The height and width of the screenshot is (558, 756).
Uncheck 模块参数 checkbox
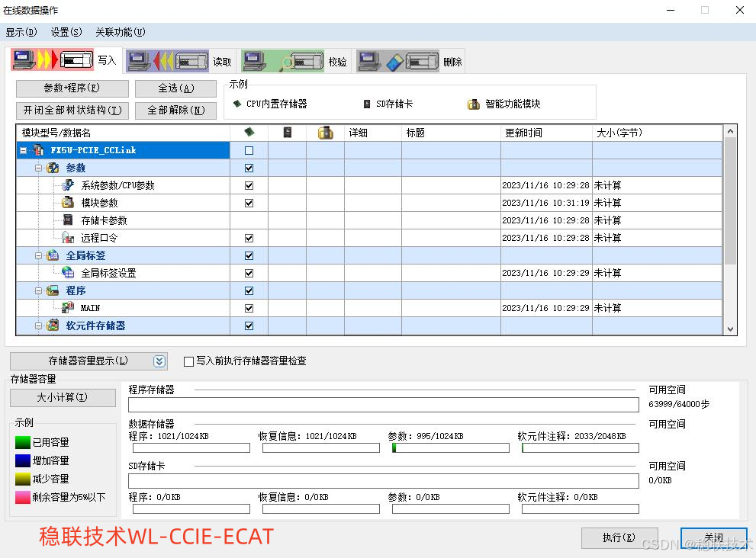[x=249, y=204]
